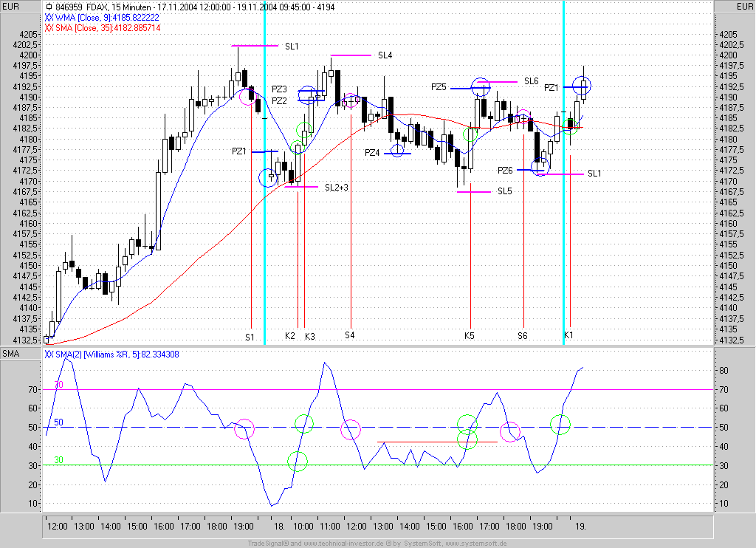Click the SL4 stop-loss label
The height and width of the screenshot is (548, 756).
point(385,55)
